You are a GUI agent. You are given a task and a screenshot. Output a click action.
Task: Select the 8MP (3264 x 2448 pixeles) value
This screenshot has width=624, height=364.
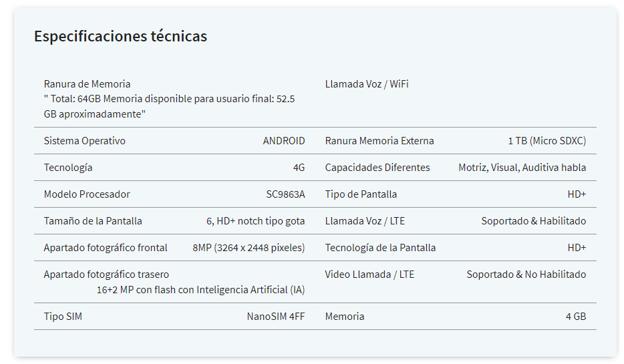point(249,247)
